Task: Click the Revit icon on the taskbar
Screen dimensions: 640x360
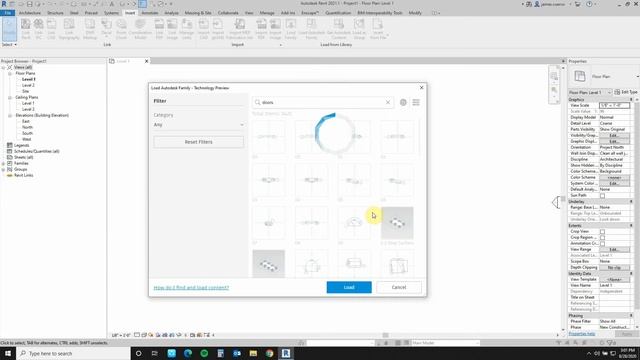Action: (286, 353)
